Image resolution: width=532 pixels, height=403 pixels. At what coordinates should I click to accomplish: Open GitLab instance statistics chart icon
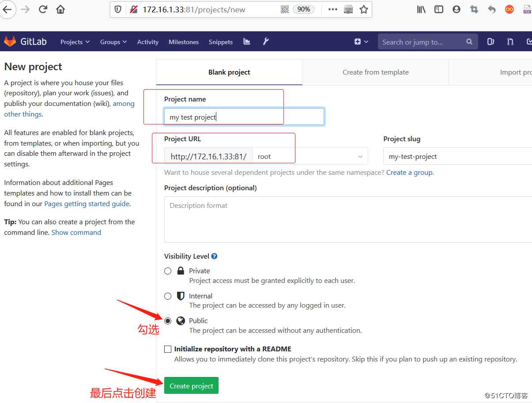[247, 41]
